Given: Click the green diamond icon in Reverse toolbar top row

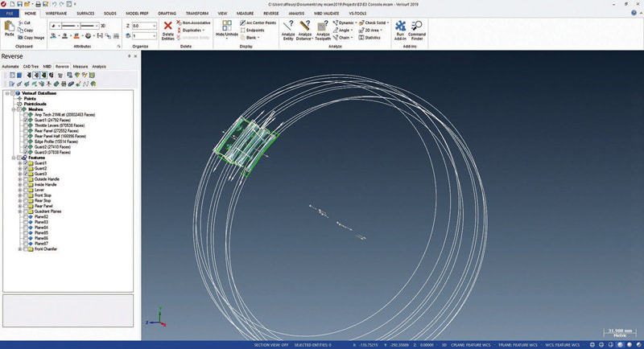Looking at the screenshot, I should [76, 75].
